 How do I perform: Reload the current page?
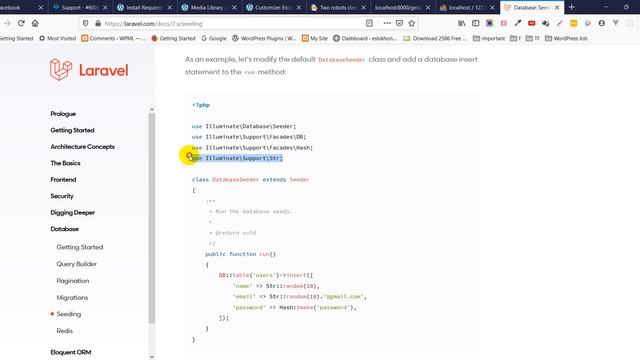point(21,23)
